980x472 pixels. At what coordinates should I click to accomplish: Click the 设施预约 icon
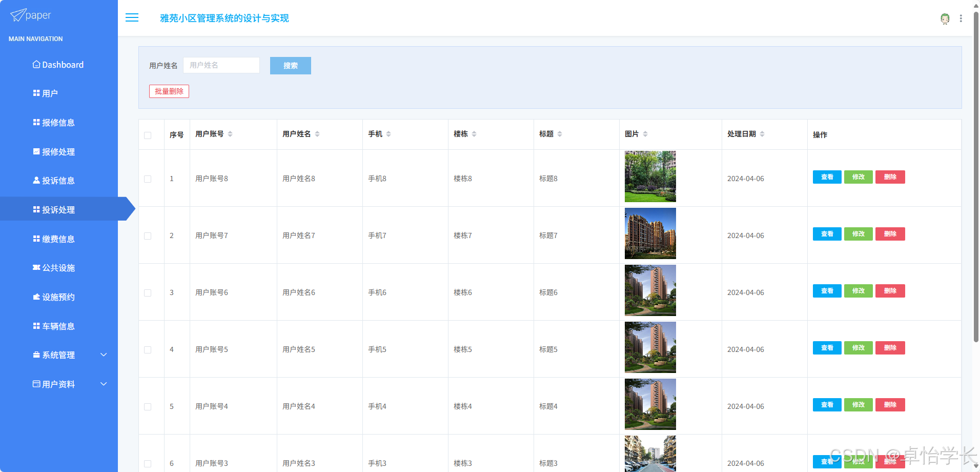(36, 297)
